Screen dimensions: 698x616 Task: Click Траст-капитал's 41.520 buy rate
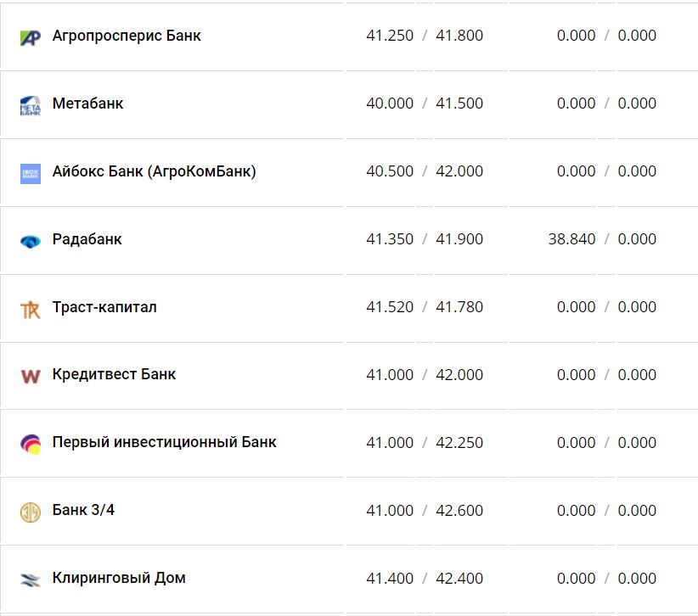[x=390, y=307]
